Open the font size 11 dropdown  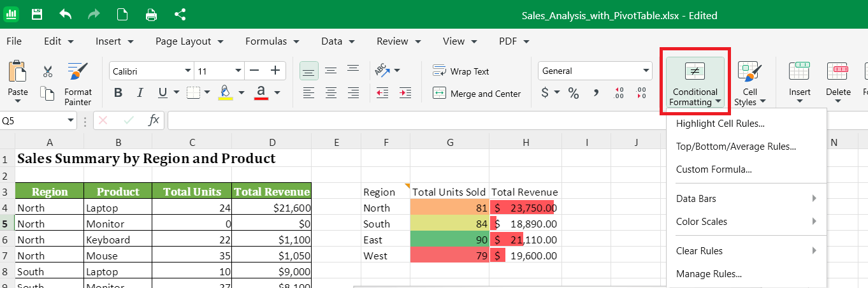tap(240, 71)
